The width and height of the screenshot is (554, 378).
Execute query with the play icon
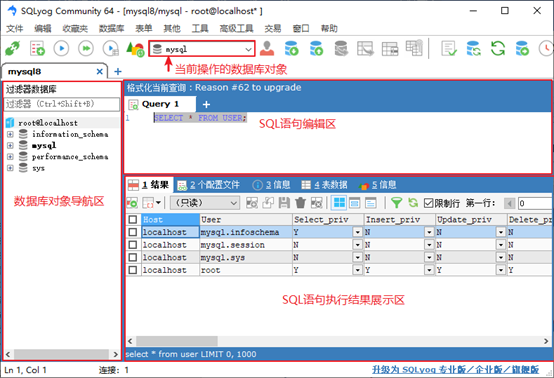point(61,48)
